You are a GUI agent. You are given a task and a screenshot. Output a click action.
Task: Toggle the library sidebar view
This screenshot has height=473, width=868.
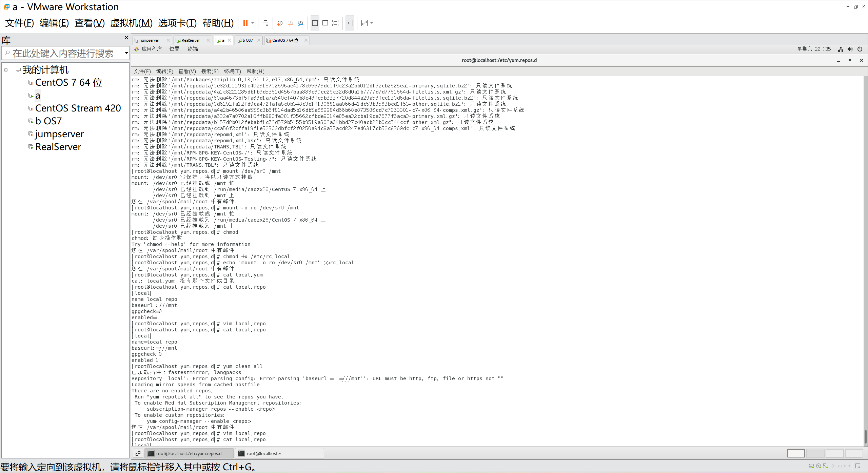tap(315, 23)
